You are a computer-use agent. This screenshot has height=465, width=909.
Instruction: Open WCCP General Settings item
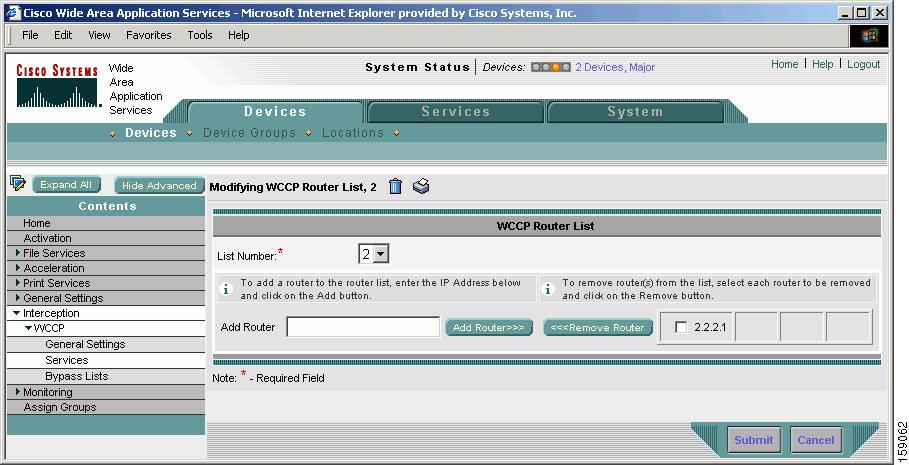coord(85,344)
